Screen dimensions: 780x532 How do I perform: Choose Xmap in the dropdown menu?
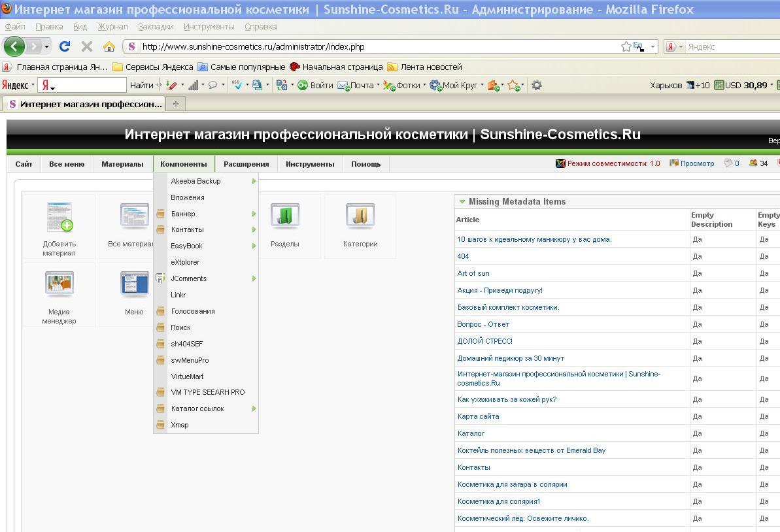tap(180, 425)
